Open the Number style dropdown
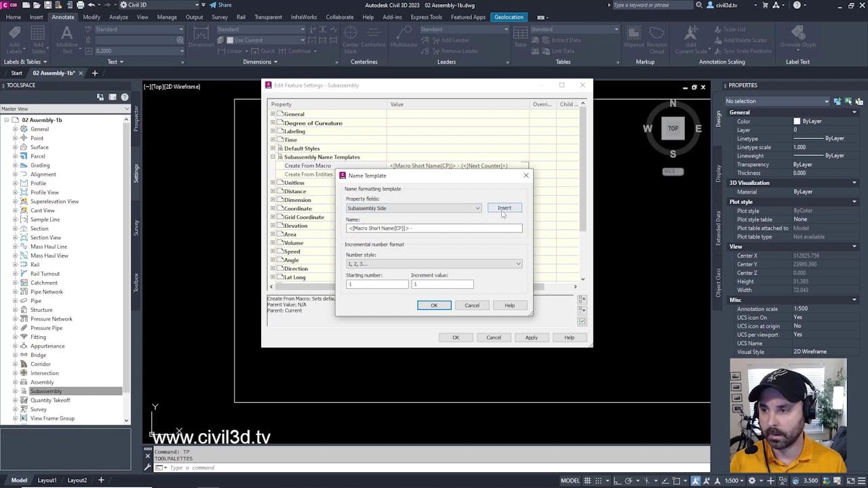 pos(518,264)
